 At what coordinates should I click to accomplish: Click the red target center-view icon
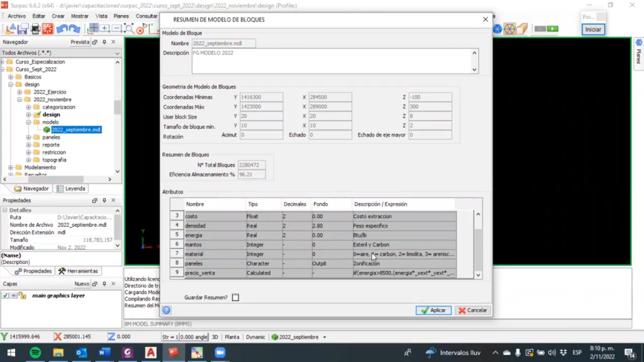[x=141, y=29]
